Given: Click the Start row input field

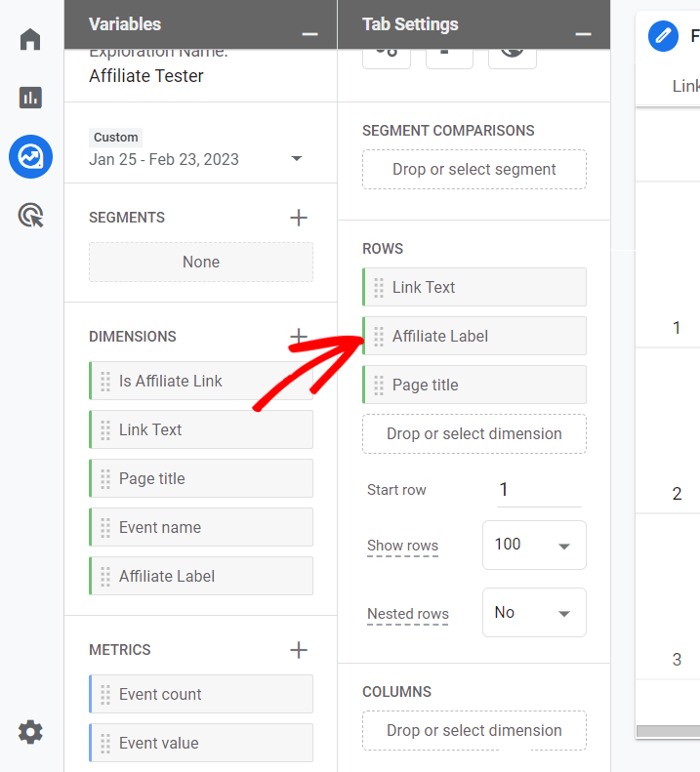Looking at the screenshot, I should point(539,490).
